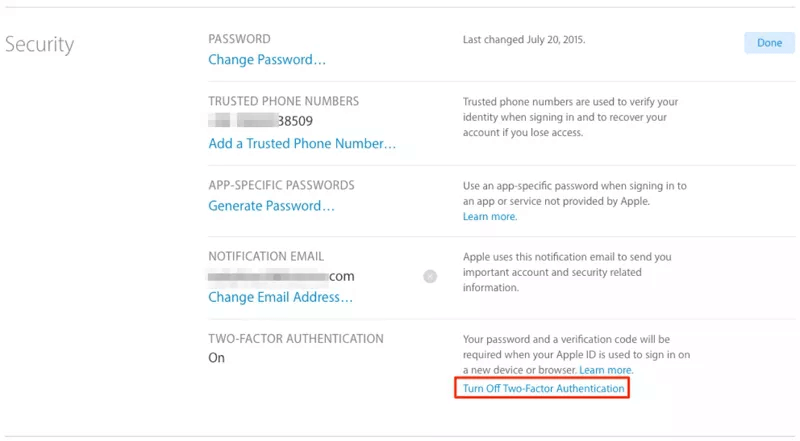
Task: Click Change Email Address link
Action: click(280, 297)
